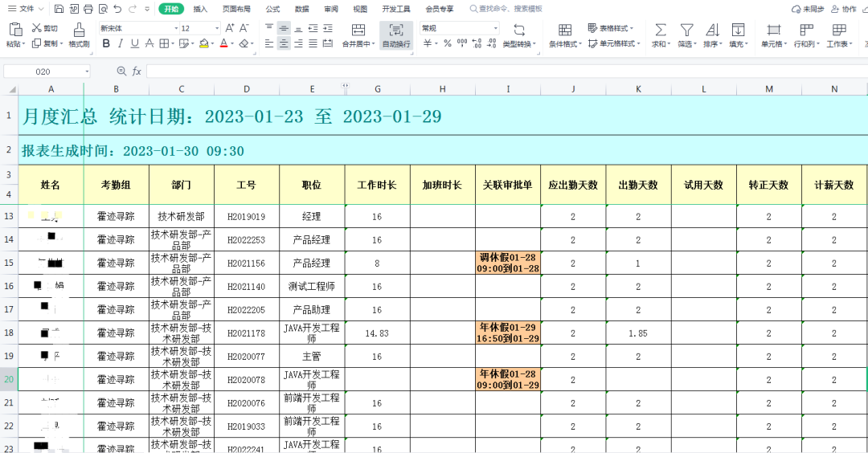Click the Conditional Formatting (条件格式) icon
Image resolution: width=868 pixels, height=453 pixels.
click(x=565, y=31)
